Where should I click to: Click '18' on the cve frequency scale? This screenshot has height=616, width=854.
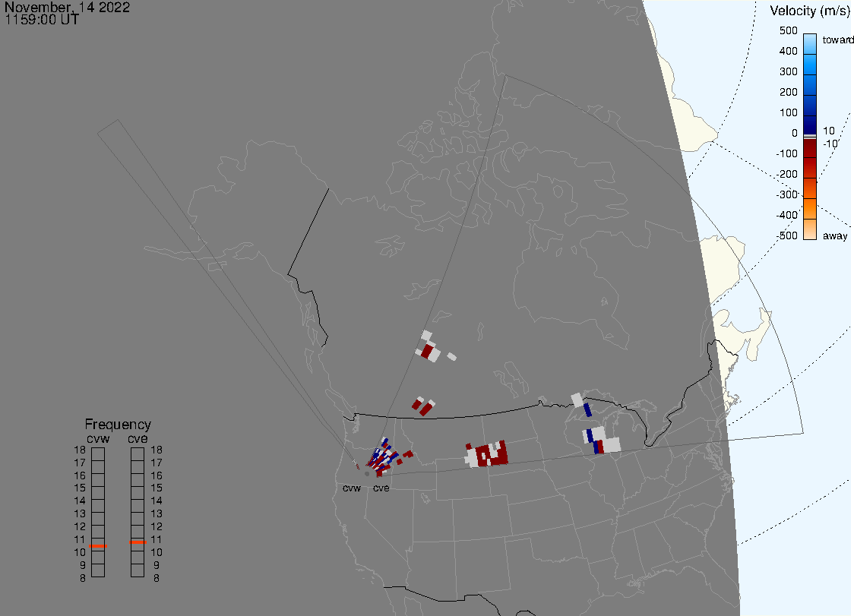coord(157,450)
